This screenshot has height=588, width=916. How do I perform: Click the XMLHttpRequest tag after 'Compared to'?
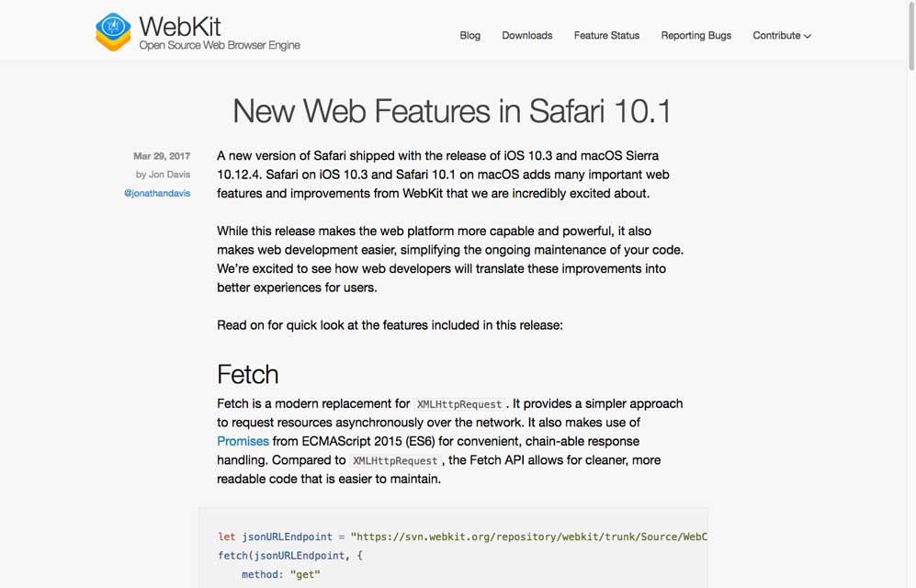coord(396,460)
